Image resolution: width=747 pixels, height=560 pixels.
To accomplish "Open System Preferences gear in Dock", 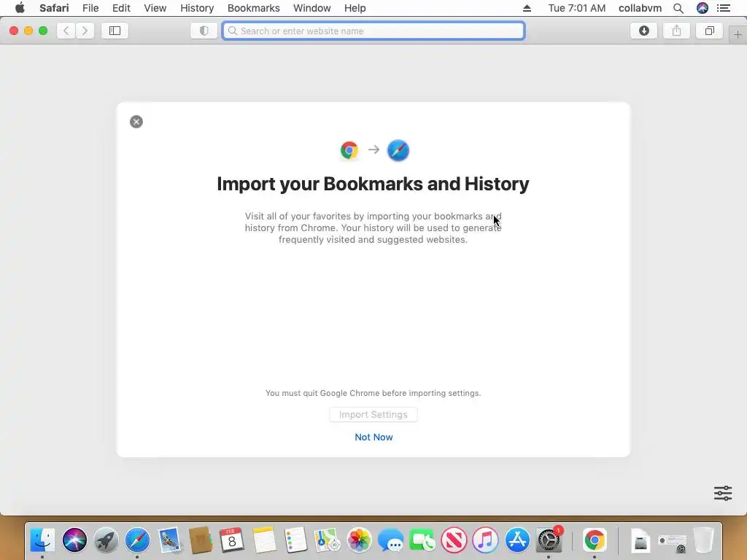I will [x=549, y=540].
